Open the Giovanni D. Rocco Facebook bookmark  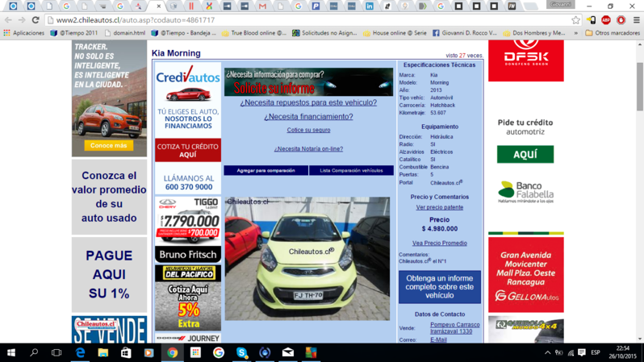pyautogui.click(x=465, y=33)
